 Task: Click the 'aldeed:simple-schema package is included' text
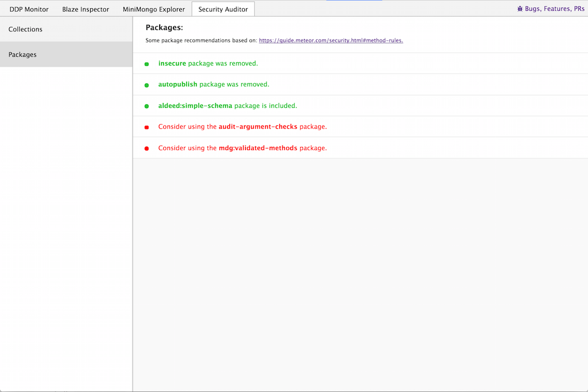tap(227, 105)
